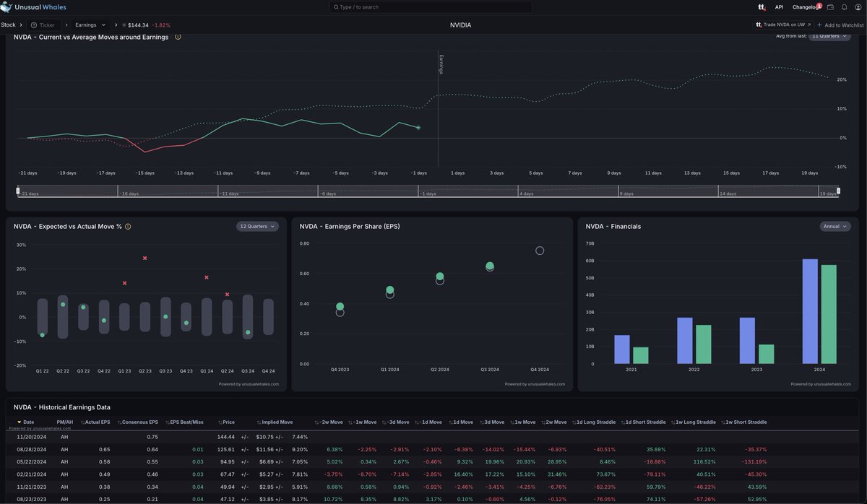The image size is (867, 504).
Task: Click the blue 2021 financials bar
Action: [x=622, y=349]
